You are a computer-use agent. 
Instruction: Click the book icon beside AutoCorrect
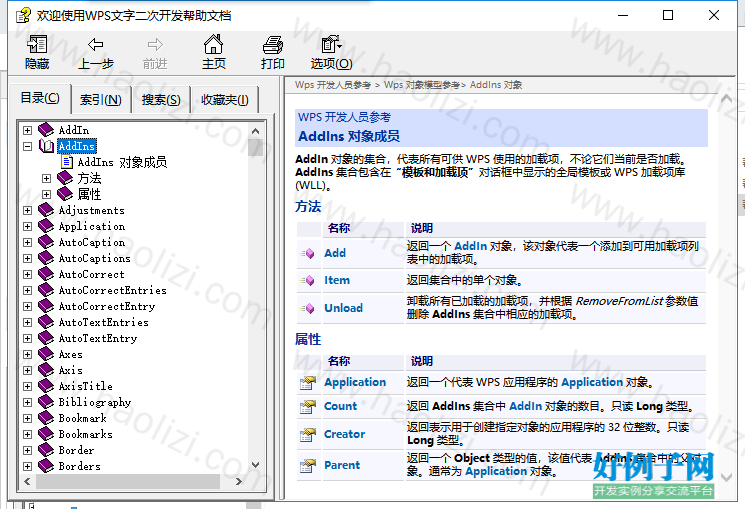click(46, 274)
